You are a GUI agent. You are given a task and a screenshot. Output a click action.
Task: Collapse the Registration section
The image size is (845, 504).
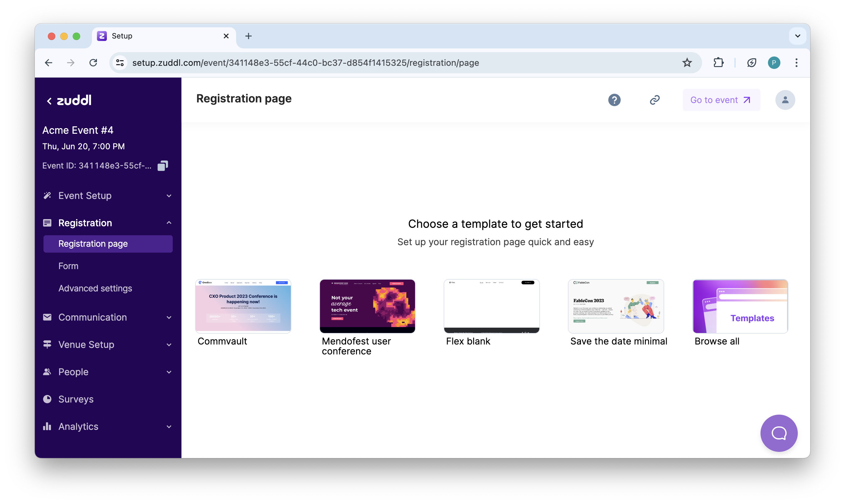point(169,223)
